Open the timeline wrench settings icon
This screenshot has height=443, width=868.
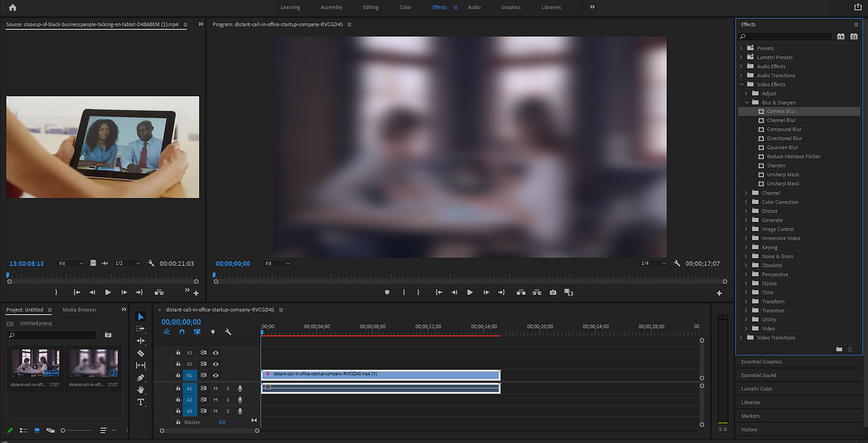[228, 332]
